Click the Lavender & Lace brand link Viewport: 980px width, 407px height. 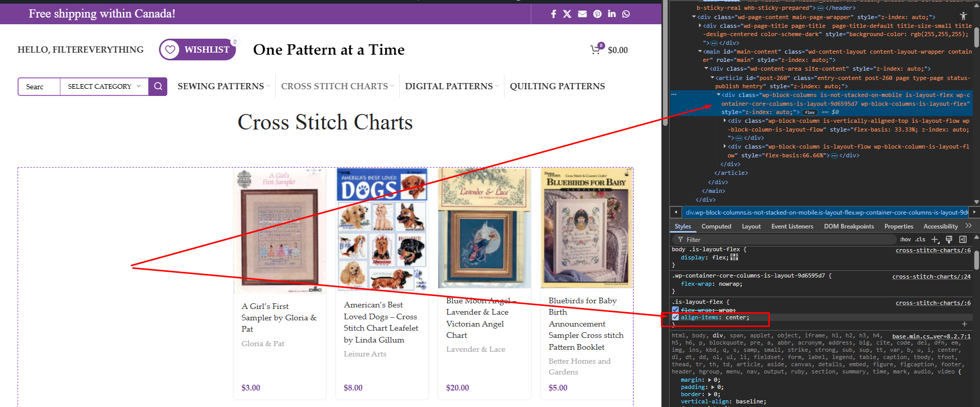(476, 349)
